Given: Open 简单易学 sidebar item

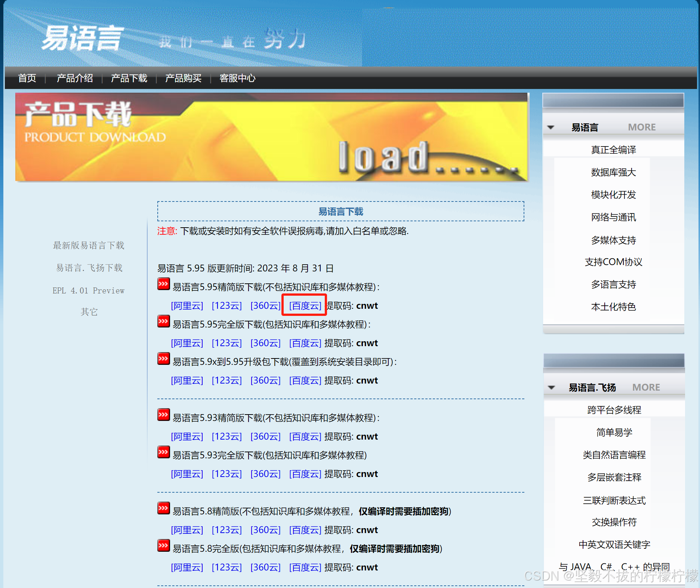Looking at the screenshot, I should pos(614,432).
